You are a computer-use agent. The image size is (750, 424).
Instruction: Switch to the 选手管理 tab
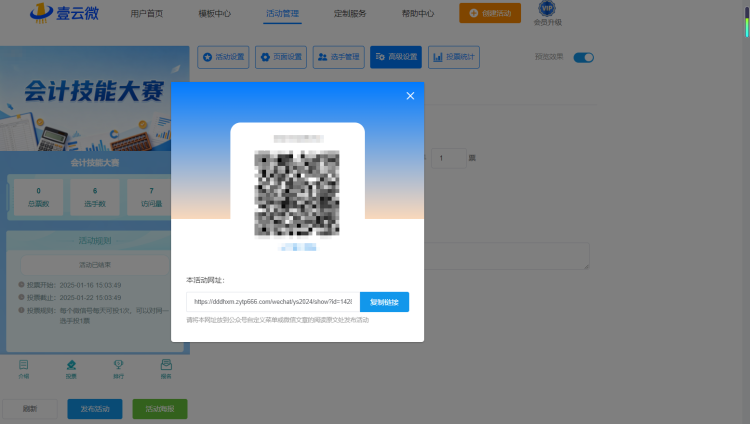point(339,57)
